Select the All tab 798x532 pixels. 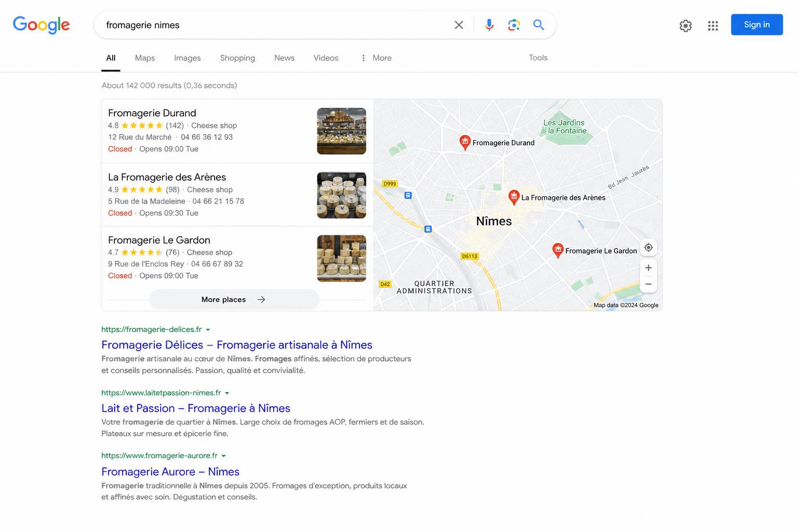pyautogui.click(x=111, y=58)
